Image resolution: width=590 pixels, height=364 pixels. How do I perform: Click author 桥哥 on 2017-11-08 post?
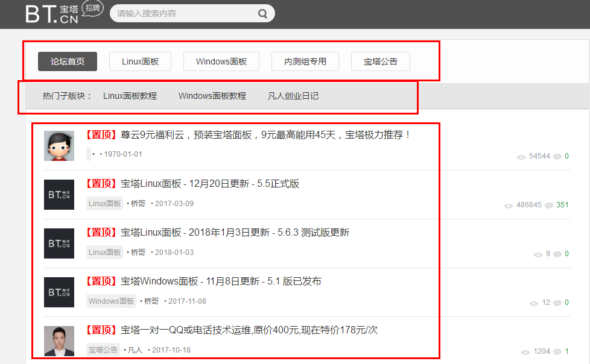(x=151, y=301)
